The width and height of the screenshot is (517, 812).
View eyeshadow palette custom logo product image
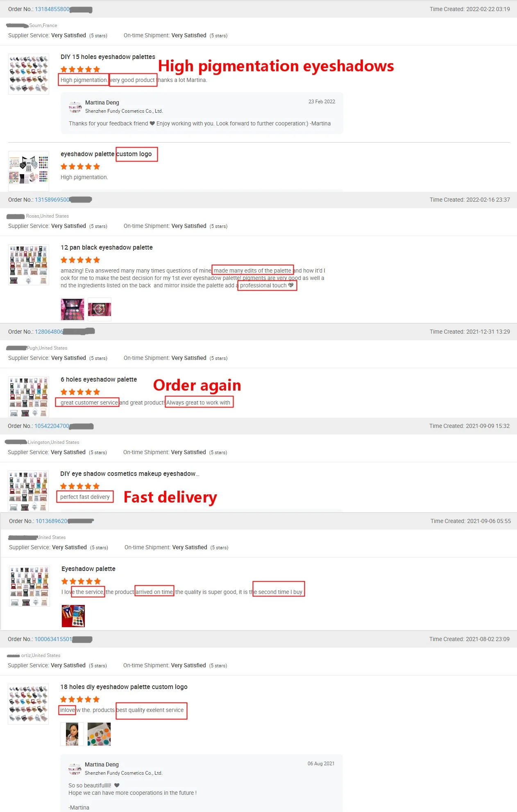click(x=29, y=171)
